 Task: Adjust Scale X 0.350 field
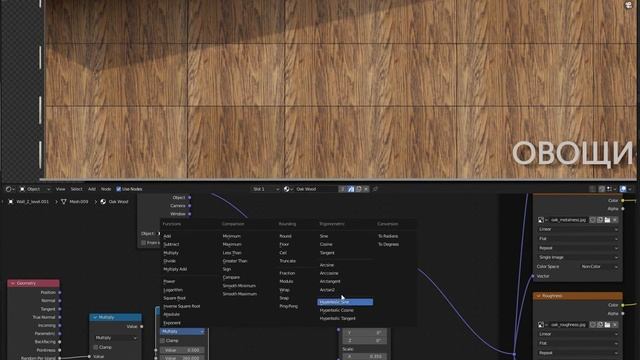click(x=364, y=357)
